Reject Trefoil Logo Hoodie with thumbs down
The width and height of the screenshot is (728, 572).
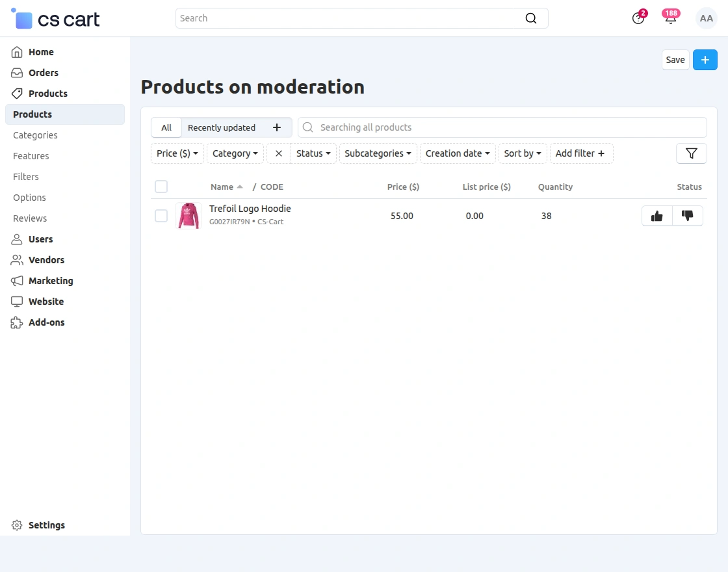point(688,216)
